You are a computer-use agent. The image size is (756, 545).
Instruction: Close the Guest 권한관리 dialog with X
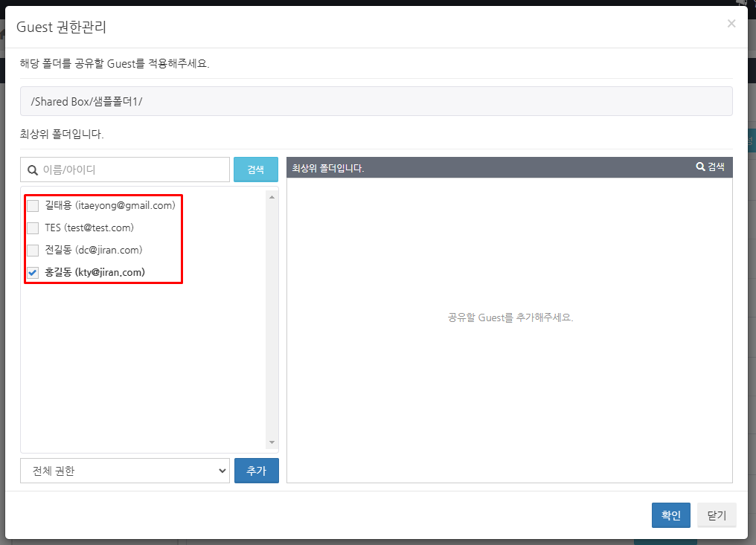pyautogui.click(x=731, y=24)
